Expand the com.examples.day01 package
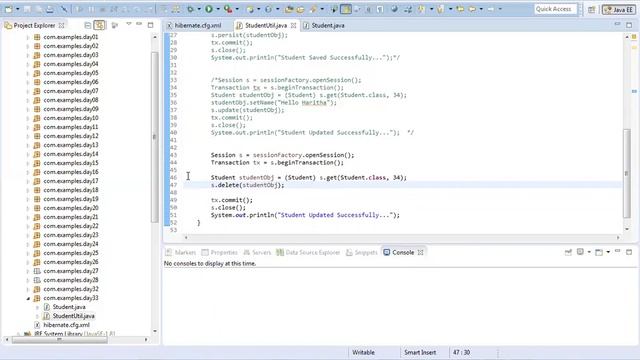This screenshot has width=640, height=360. coord(28,37)
